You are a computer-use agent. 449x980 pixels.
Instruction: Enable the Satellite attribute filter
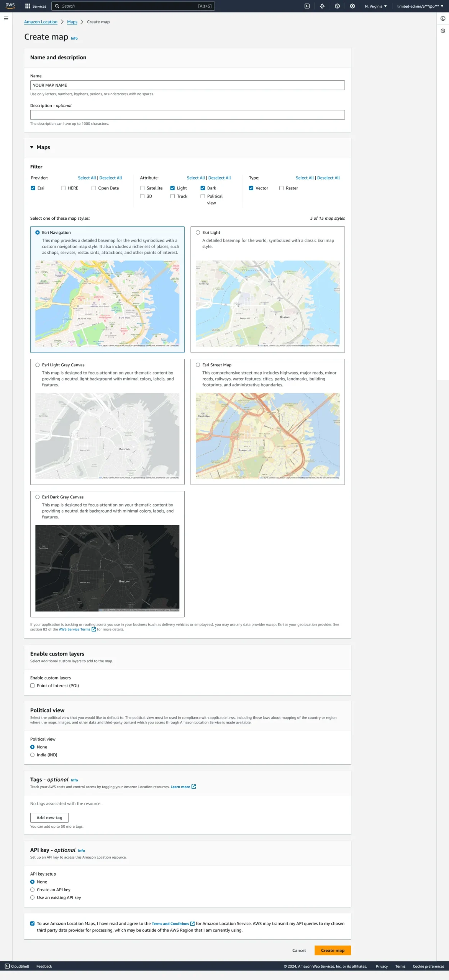[142, 188]
